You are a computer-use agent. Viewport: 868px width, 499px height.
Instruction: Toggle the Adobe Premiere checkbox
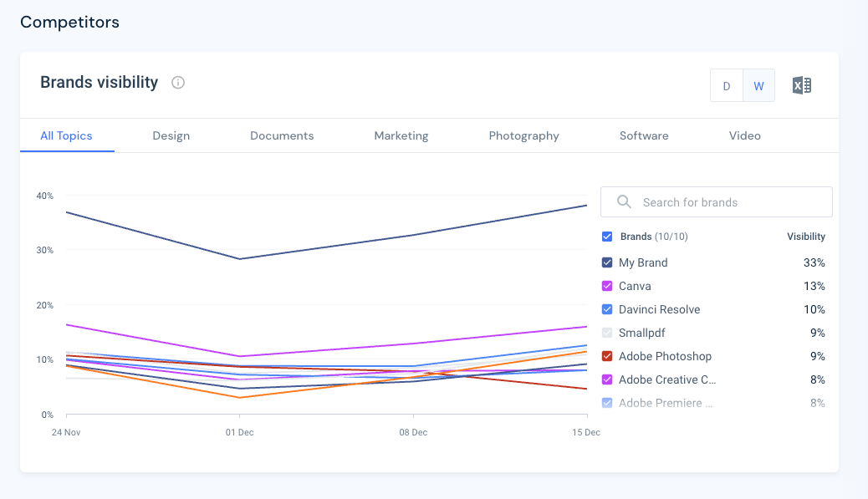[x=607, y=403]
